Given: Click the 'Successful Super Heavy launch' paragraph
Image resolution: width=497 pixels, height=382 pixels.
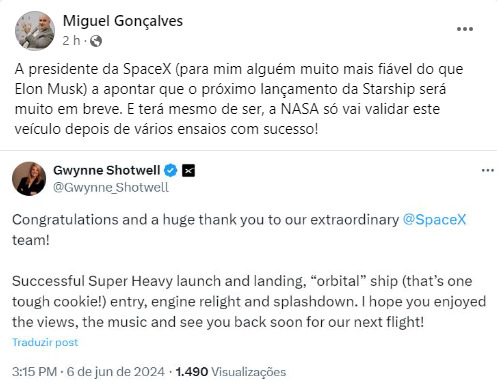Looking at the screenshot, I should pyautogui.click(x=249, y=302).
